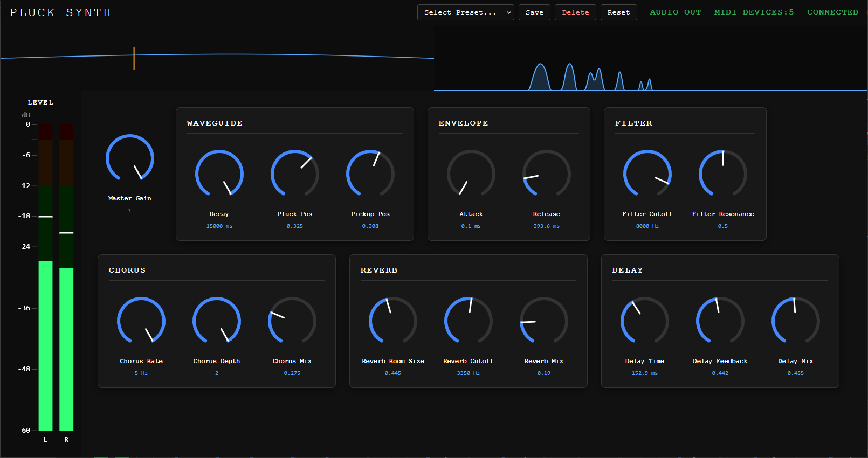Click the MIDI DEVICES:5 indicator

tap(754, 12)
